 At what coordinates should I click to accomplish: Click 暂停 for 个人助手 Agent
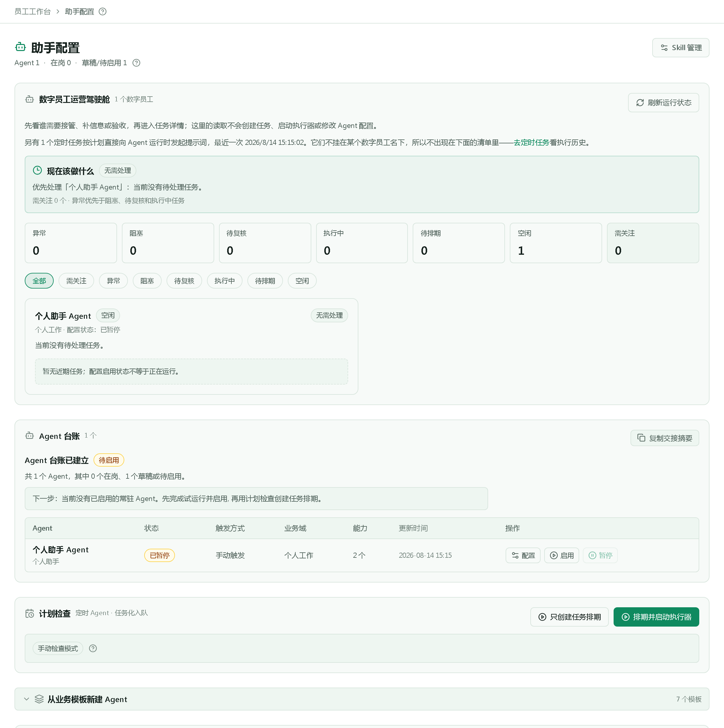coord(600,556)
